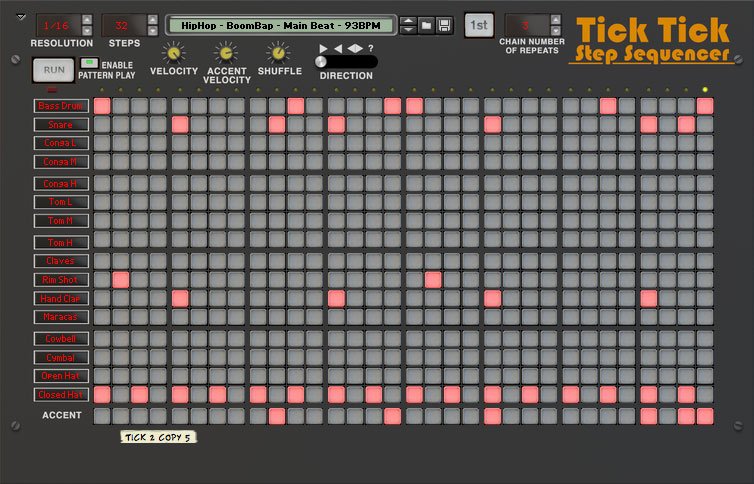
Task: Adjust the Accent Velocity knob
Action: point(227,53)
